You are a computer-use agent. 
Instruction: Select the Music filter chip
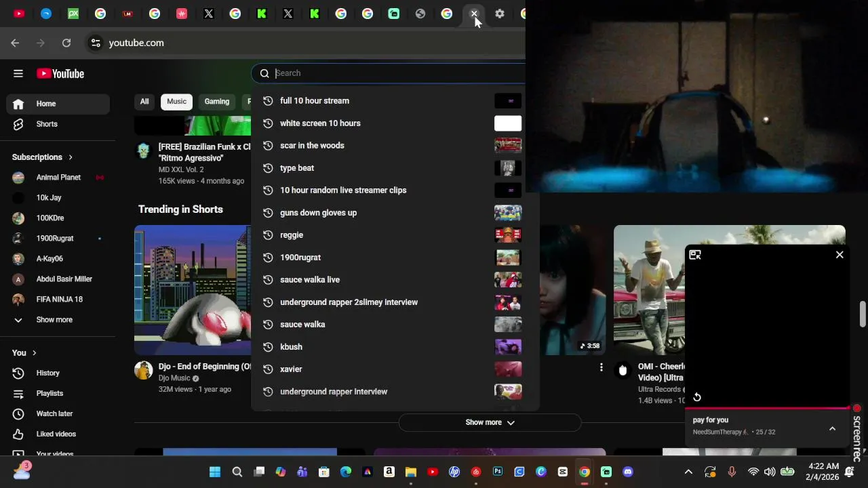click(x=176, y=102)
